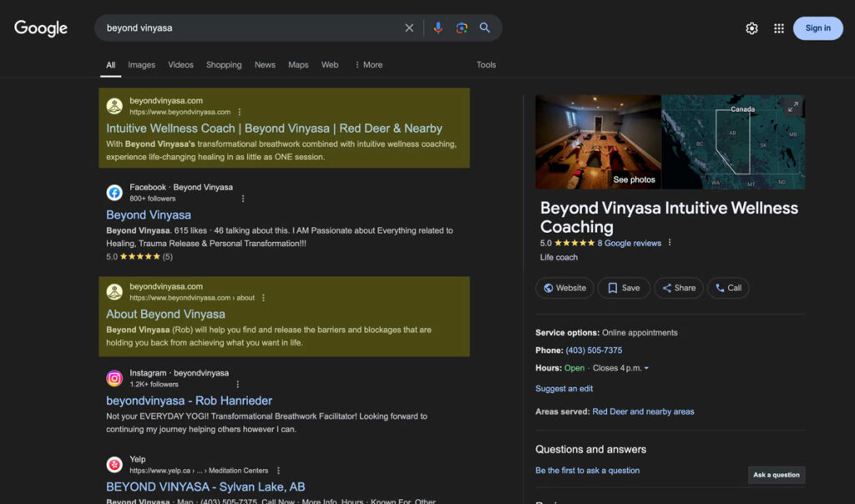Open three-dot menu next to Google reviews
The height and width of the screenshot is (504, 855).
coord(670,243)
